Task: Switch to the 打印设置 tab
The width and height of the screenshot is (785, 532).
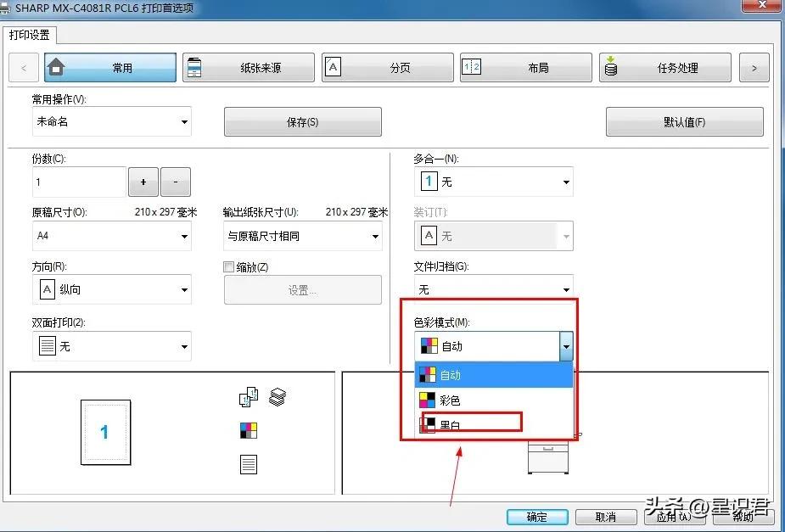Action: (x=30, y=36)
